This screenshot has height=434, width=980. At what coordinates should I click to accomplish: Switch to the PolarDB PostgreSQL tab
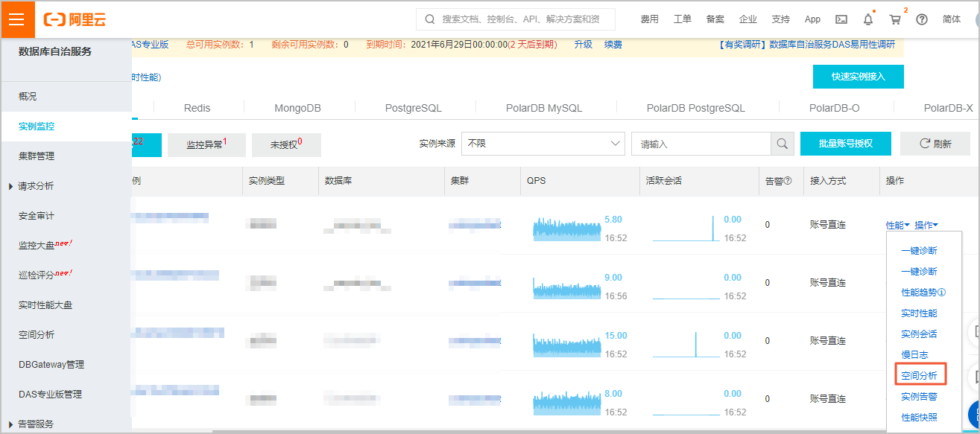pyautogui.click(x=695, y=108)
